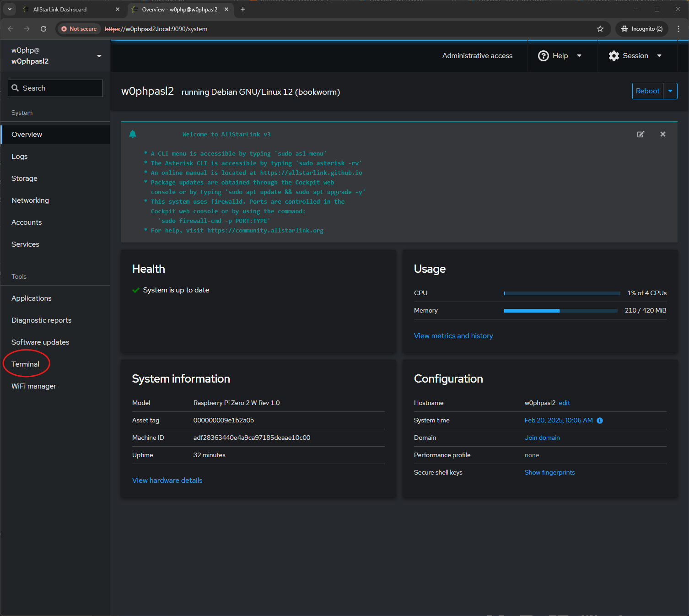Open View metrics and history link

pyautogui.click(x=453, y=336)
